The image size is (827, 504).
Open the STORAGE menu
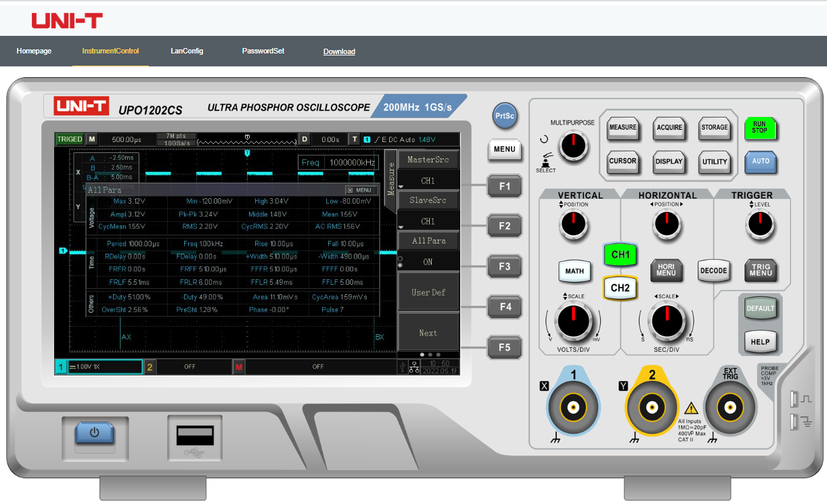715,129
